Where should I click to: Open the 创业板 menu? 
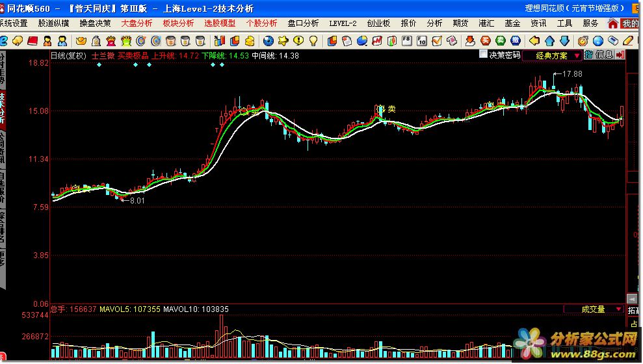point(378,23)
